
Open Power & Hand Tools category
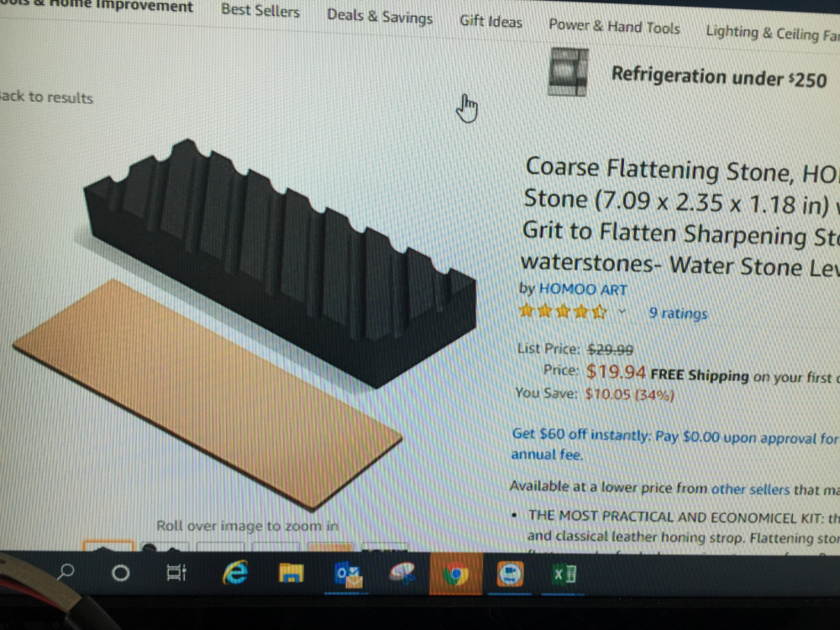tap(614, 26)
